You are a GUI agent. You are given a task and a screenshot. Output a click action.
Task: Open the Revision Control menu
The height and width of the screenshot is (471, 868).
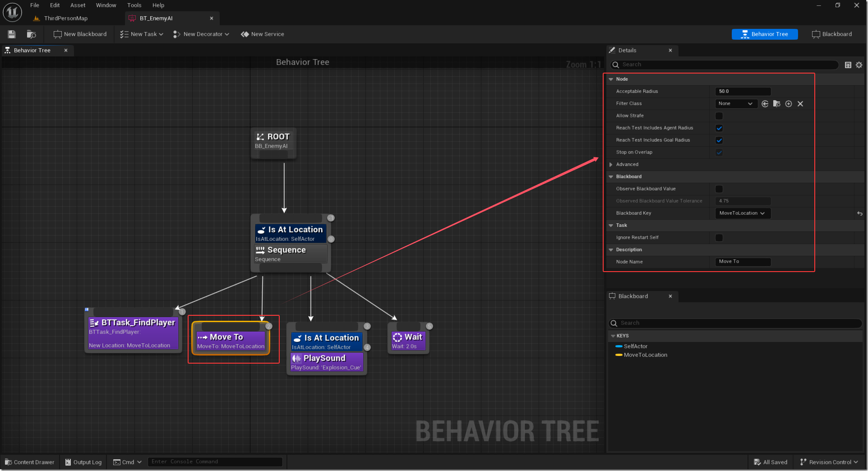point(829,462)
